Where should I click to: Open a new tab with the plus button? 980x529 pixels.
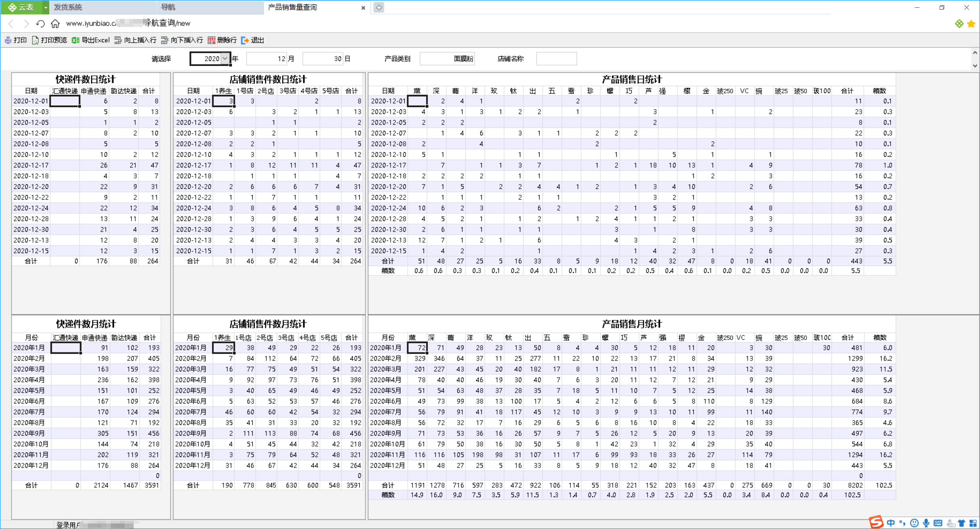(379, 7)
